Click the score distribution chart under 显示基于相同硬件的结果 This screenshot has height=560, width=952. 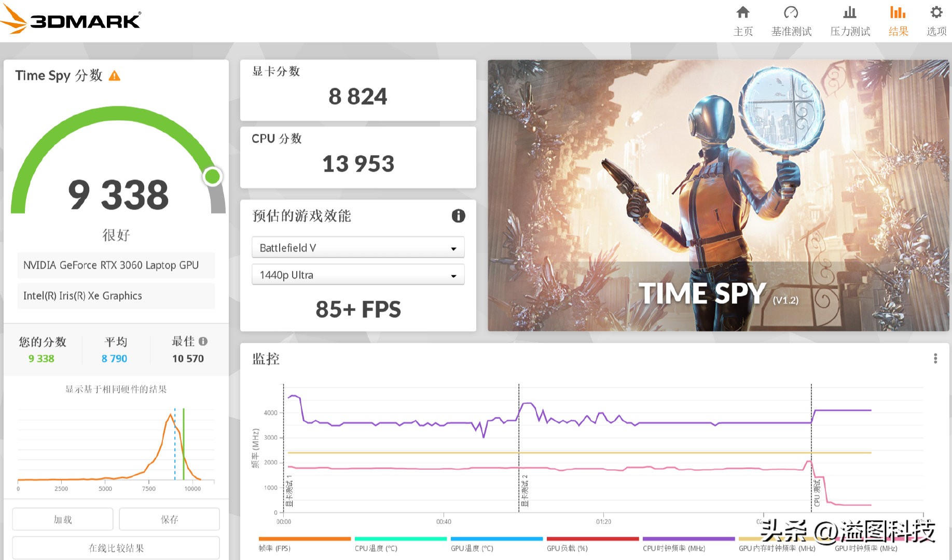coord(116,446)
